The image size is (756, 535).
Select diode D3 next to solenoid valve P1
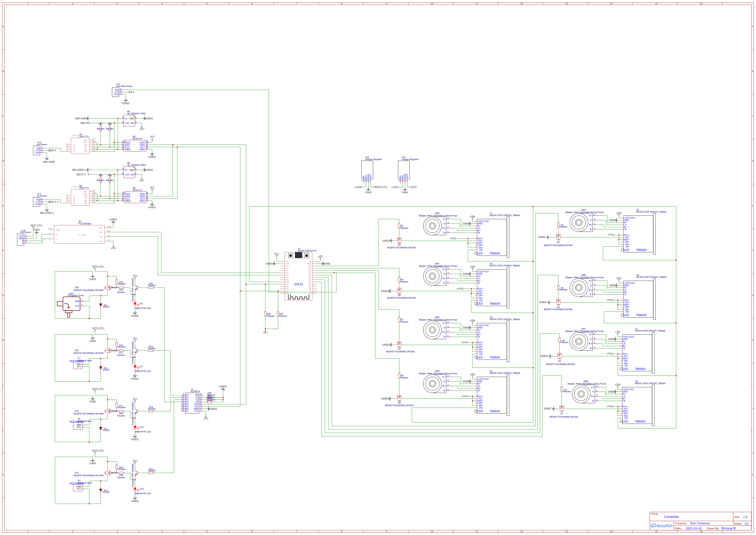[100, 368]
